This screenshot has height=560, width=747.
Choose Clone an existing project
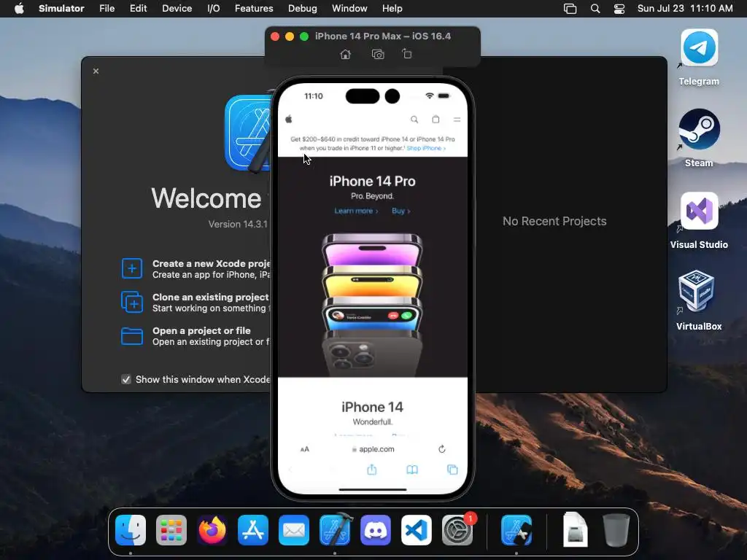point(196,303)
